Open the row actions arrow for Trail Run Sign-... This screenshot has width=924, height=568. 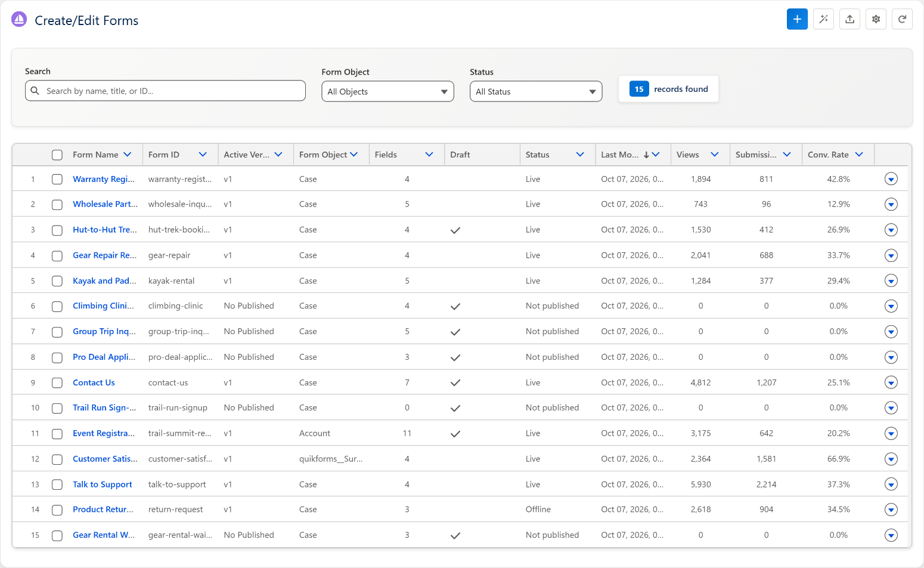pos(891,408)
